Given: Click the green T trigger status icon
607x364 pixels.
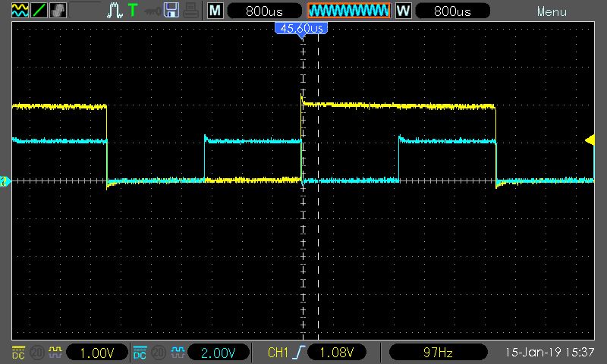Looking at the screenshot, I should (133, 11).
